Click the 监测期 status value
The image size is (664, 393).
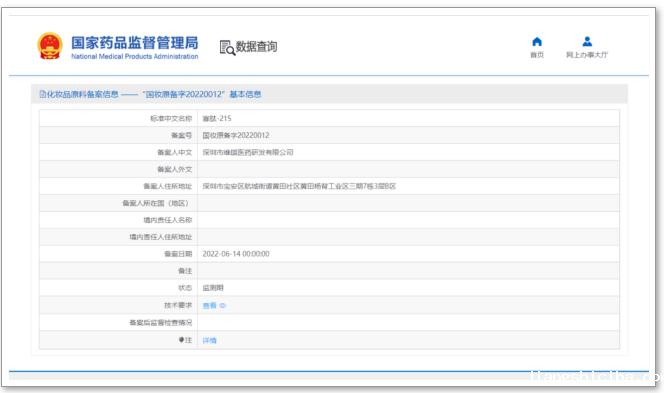(x=213, y=288)
